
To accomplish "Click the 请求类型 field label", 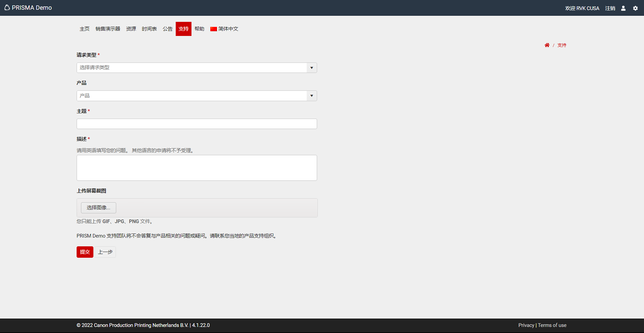I will 87,55.
